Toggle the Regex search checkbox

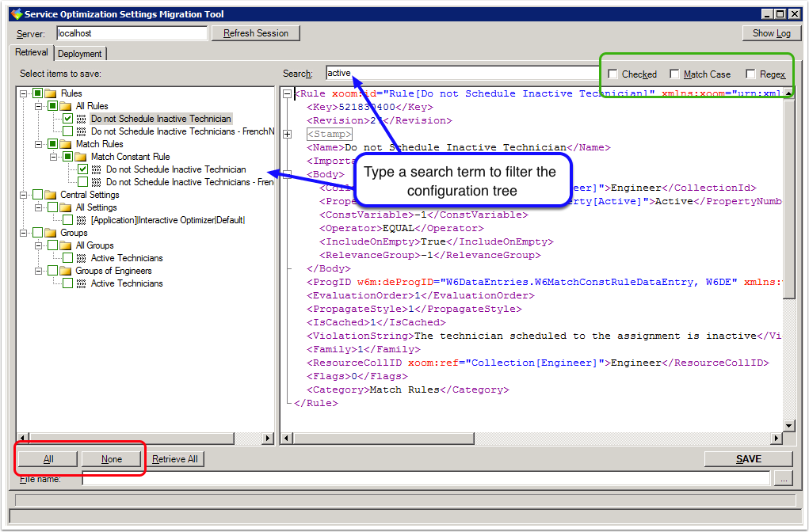(x=750, y=74)
